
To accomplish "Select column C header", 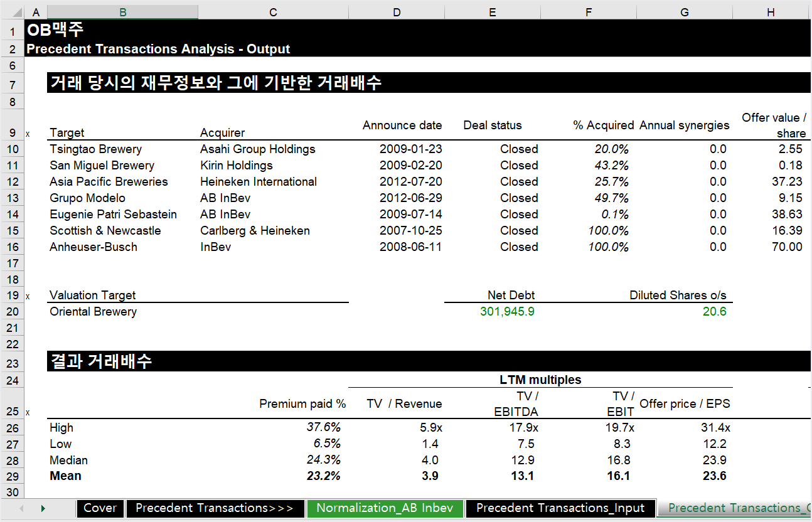I will pyautogui.click(x=273, y=13).
